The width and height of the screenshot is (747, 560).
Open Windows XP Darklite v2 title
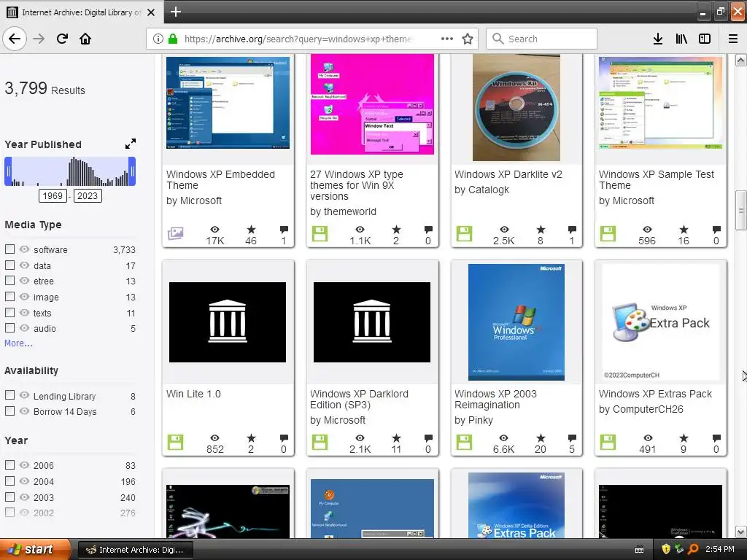click(x=508, y=174)
